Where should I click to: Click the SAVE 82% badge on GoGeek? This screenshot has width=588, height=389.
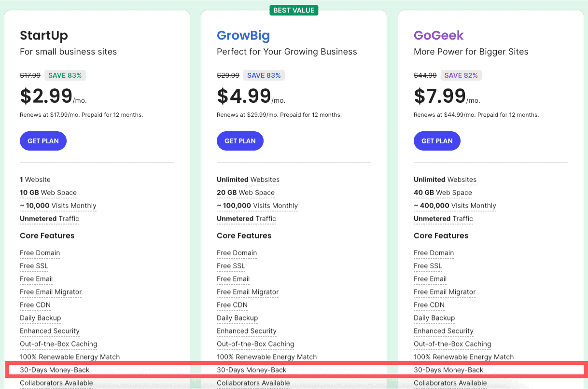point(461,75)
